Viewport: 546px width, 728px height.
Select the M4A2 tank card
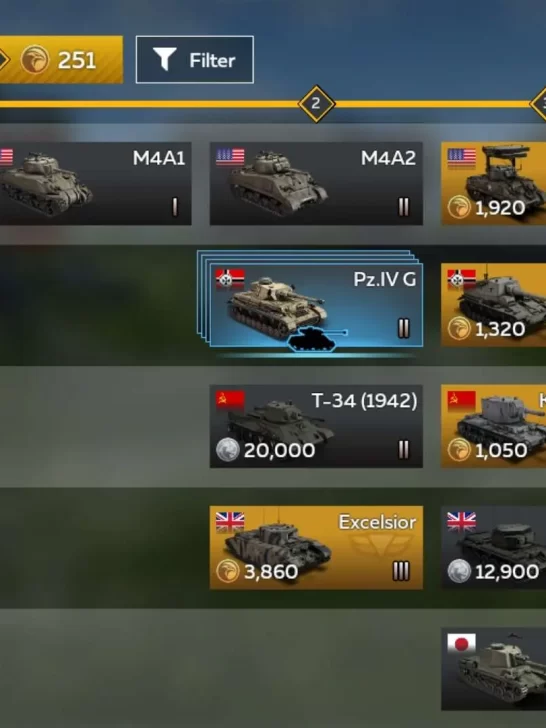point(316,183)
